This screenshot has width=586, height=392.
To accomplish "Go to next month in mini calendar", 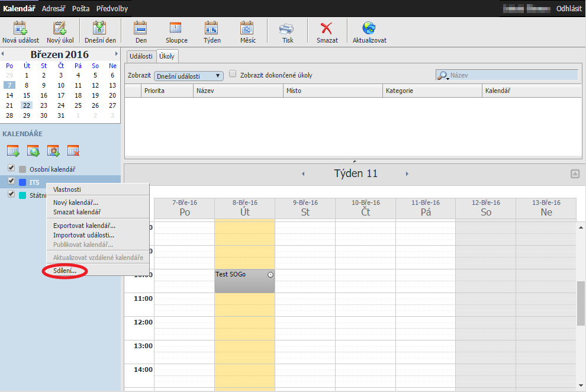I will tap(117, 54).
